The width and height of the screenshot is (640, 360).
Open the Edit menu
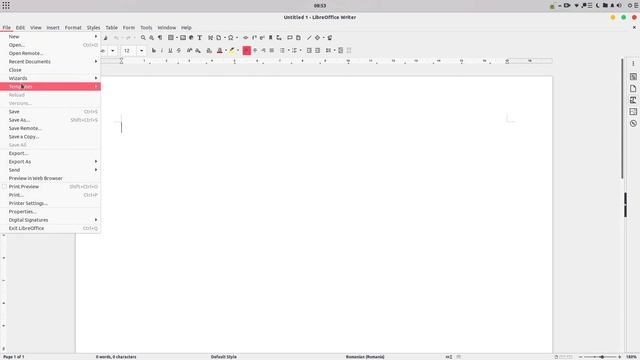20,27
